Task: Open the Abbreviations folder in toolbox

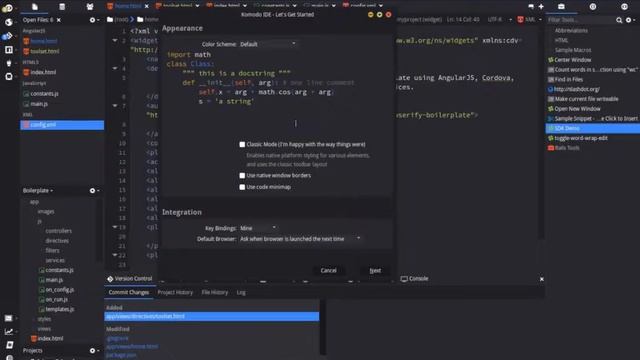Action: pos(571,31)
